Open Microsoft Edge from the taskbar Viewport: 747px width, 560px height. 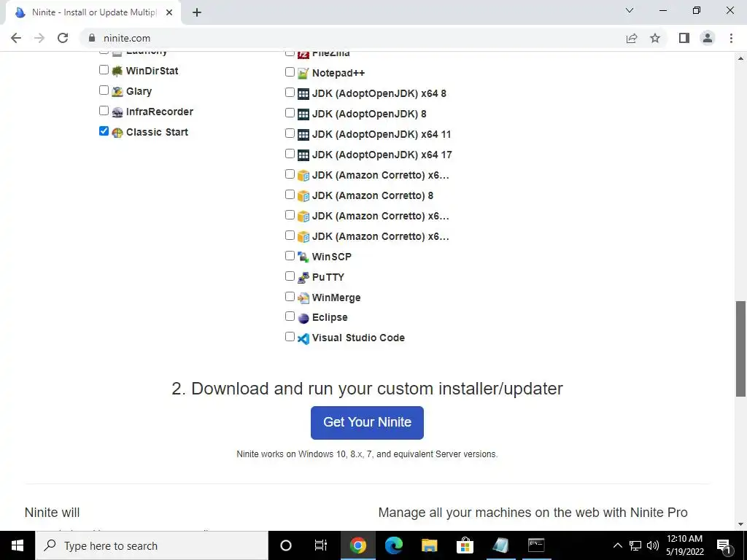[x=393, y=545]
